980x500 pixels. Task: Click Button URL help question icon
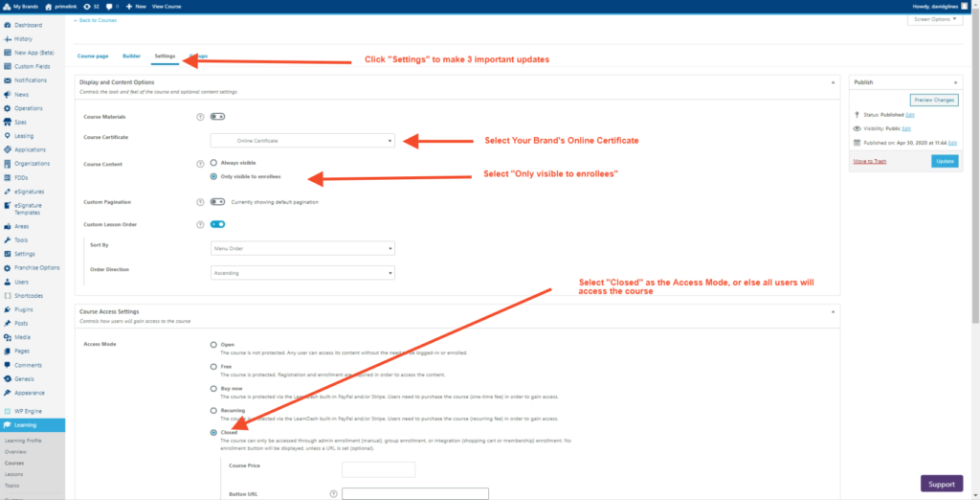click(x=333, y=493)
